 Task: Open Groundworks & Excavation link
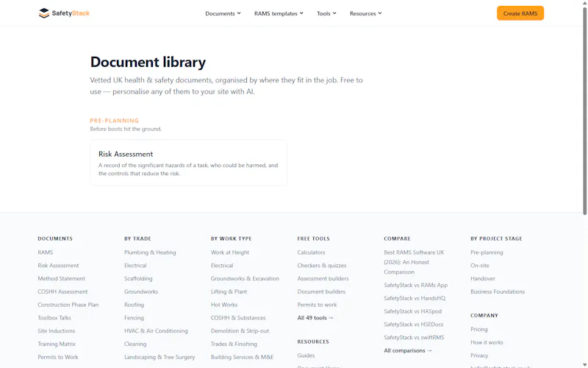pyautogui.click(x=245, y=279)
